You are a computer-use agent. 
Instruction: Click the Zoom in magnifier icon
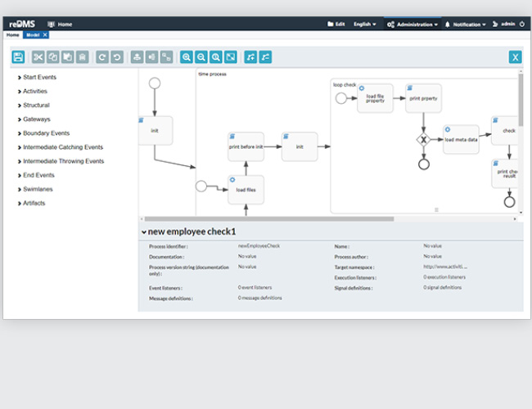(187, 57)
